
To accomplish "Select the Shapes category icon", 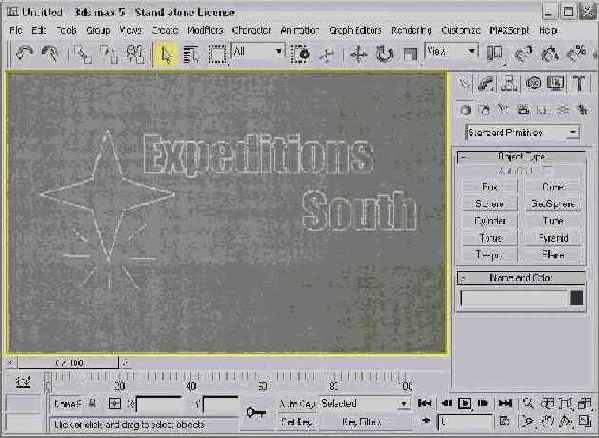I will click(485, 110).
